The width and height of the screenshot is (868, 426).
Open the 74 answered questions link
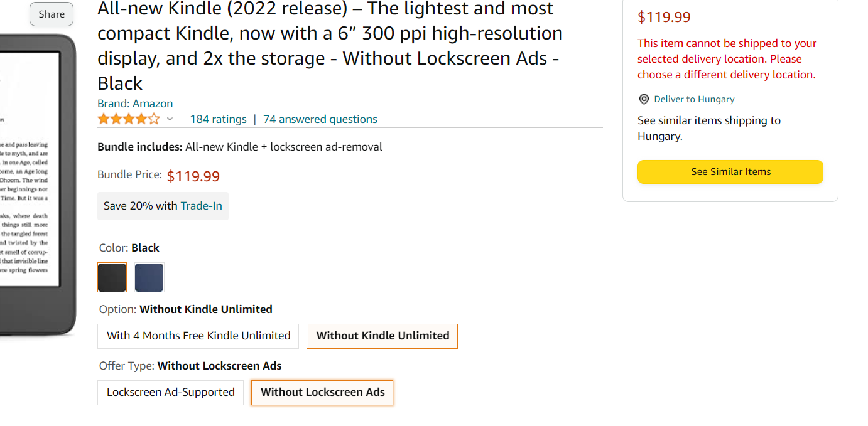coord(320,119)
